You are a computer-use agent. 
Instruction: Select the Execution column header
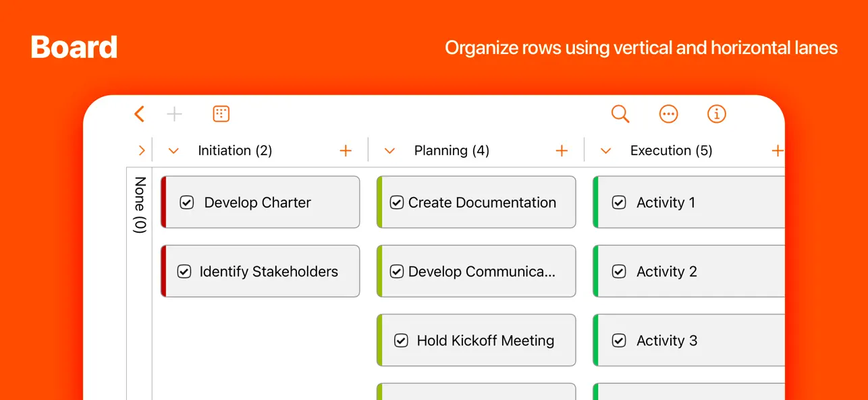pyautogui.click(x=671, y=150)
